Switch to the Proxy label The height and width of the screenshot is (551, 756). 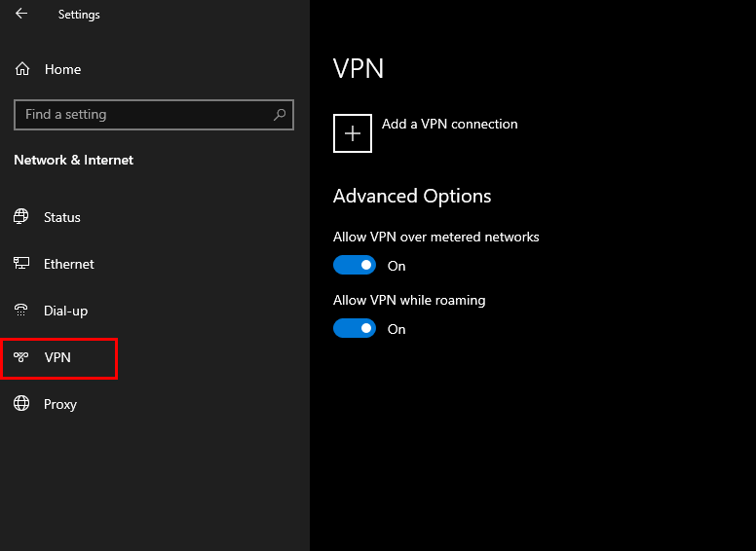[x=60, y=404]
